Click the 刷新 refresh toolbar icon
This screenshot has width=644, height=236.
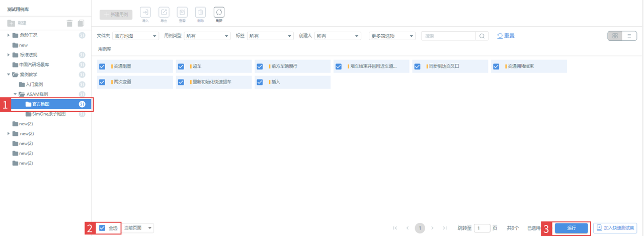click(x=219, y=13)
